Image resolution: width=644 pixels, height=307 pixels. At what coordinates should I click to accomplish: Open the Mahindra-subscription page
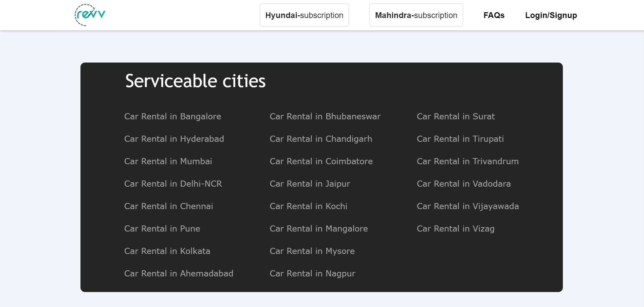pyautogui.click(x=416, y=15)
